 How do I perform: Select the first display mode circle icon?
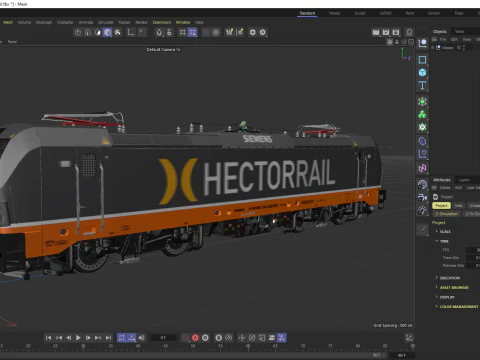(78, 32)
